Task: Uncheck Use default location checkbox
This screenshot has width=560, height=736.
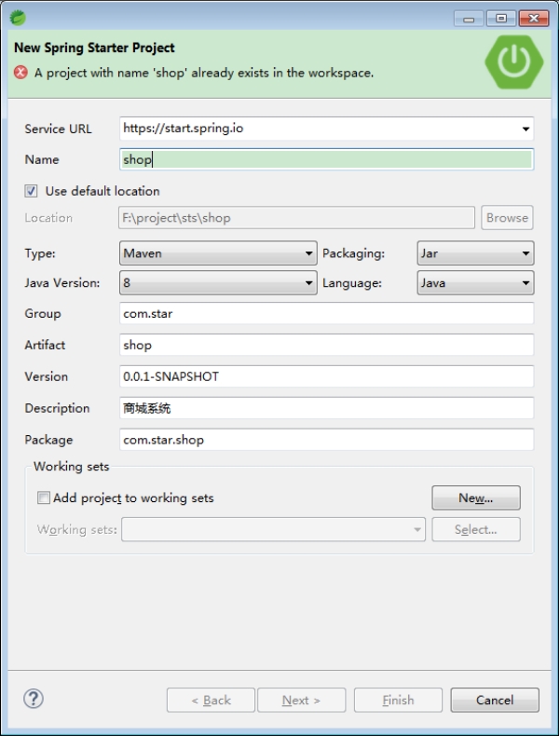Action: 31,191
